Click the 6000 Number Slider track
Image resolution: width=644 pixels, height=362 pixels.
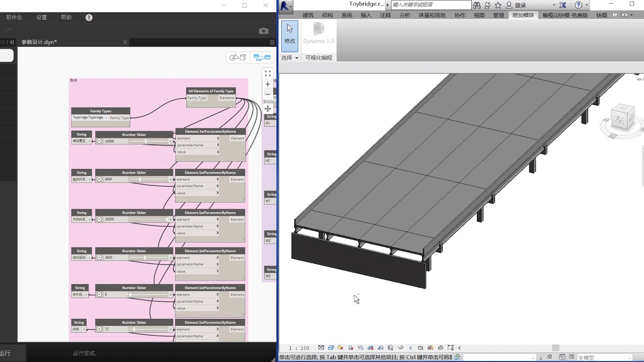click(149, 179)
